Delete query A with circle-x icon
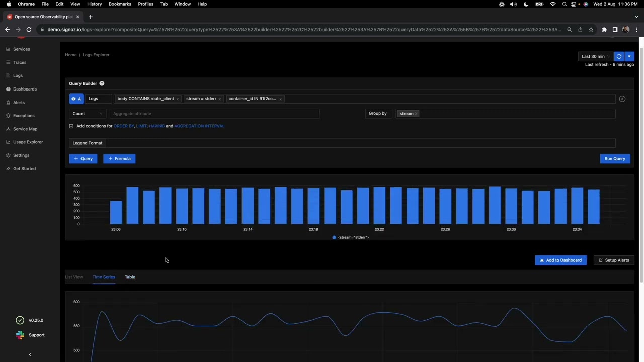Screen dimensions: 644x362 [x=622, y=99]
